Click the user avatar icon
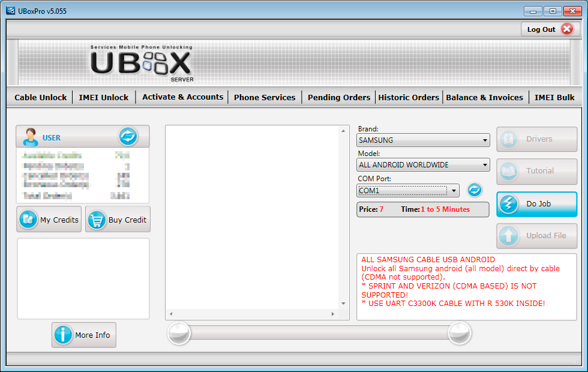 pos(31,137)
